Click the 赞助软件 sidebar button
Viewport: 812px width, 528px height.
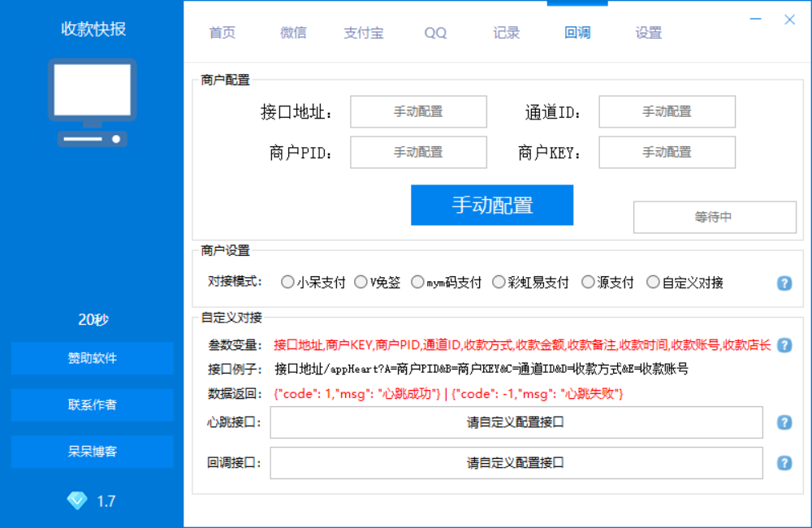click(93, 358)
